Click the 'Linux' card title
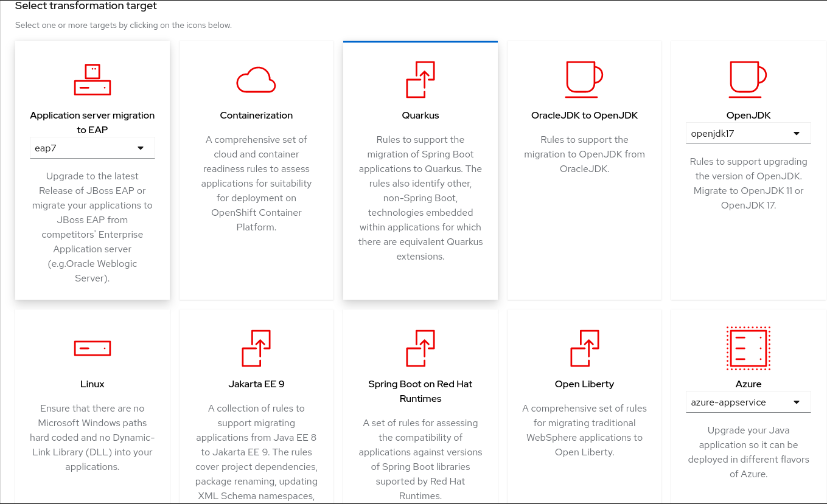Viewport: 827px width, 504px height. [92, 384]
